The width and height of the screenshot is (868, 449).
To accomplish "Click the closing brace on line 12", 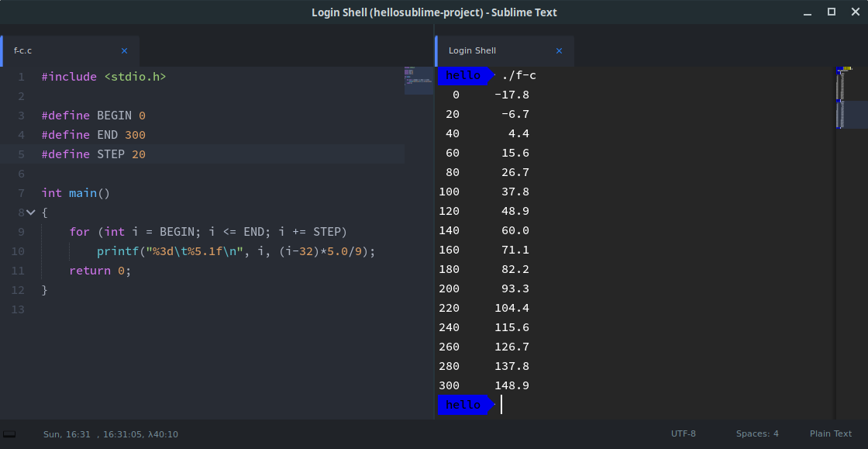I will pos(45,289).
